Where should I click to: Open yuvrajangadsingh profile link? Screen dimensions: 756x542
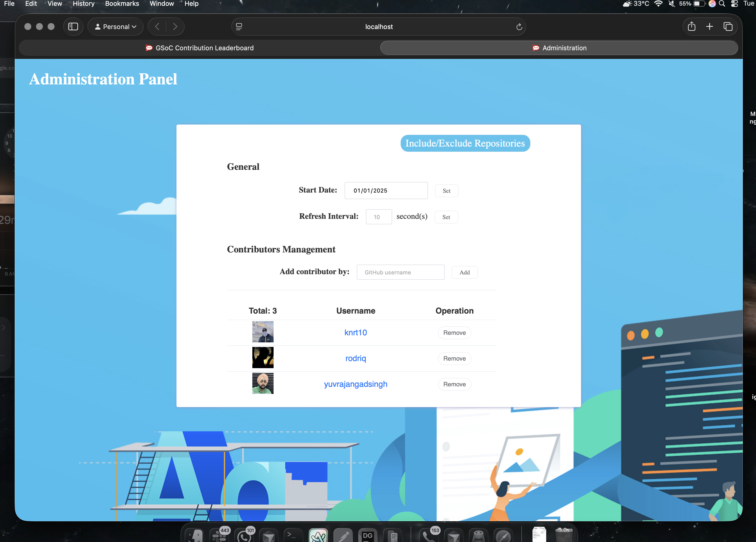[355, 384]
